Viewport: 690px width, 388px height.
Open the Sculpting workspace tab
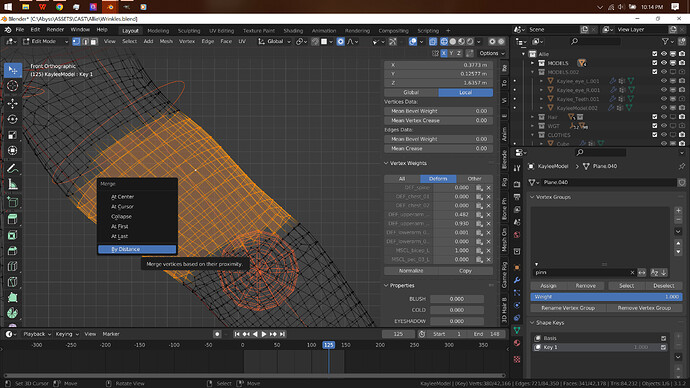[189, 31]
